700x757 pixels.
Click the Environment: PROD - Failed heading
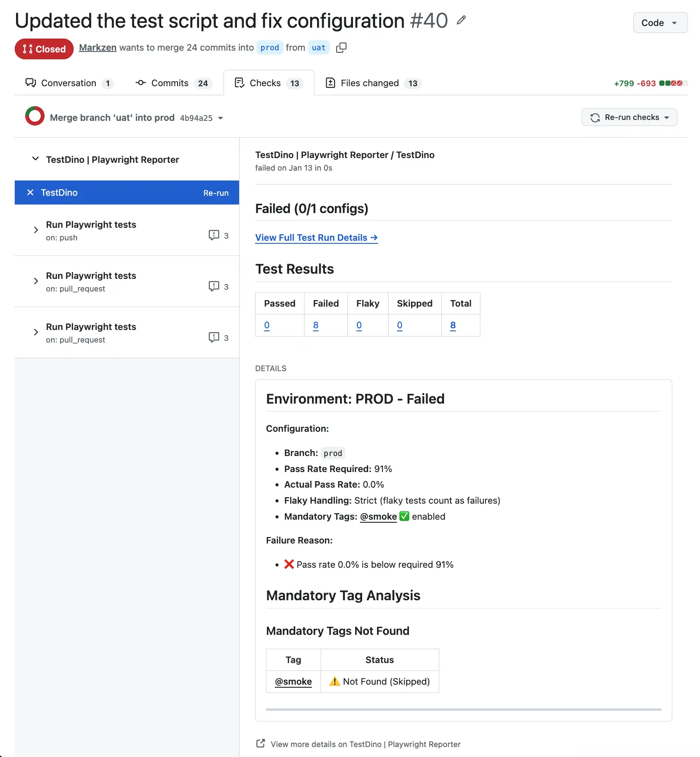pyautogui.click(x=355, y=399)
